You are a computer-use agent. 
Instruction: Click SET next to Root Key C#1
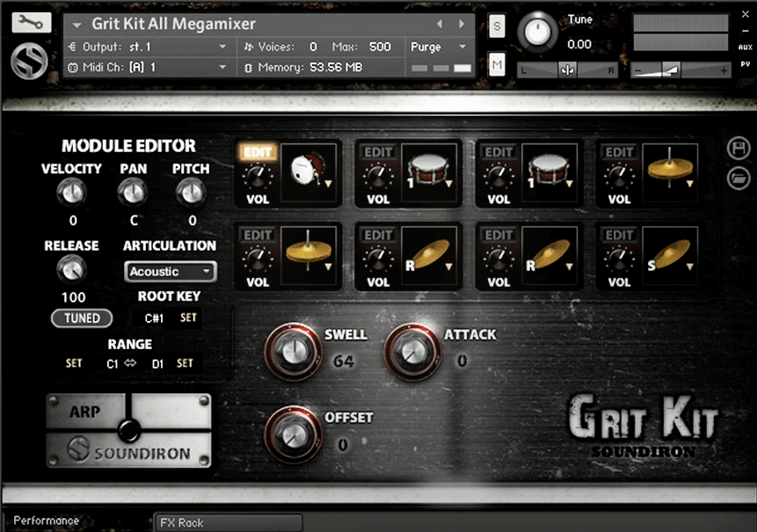(188, 317)
